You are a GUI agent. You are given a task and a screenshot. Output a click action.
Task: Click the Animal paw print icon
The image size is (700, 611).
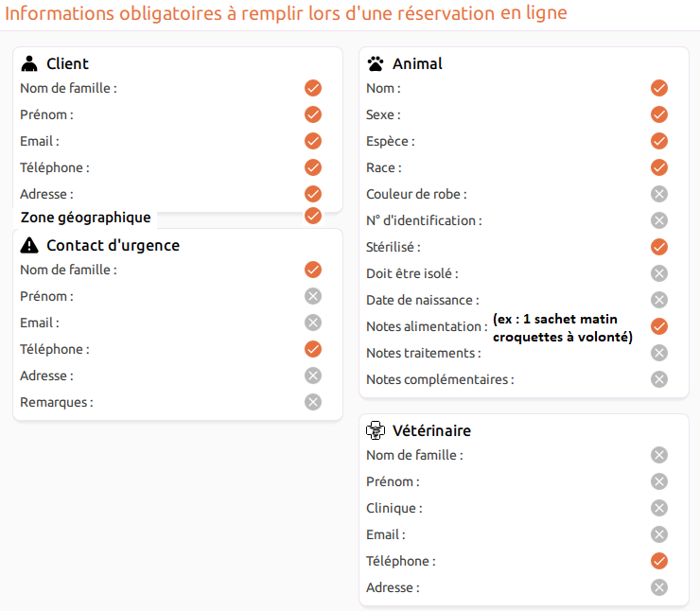pos(376,63)
